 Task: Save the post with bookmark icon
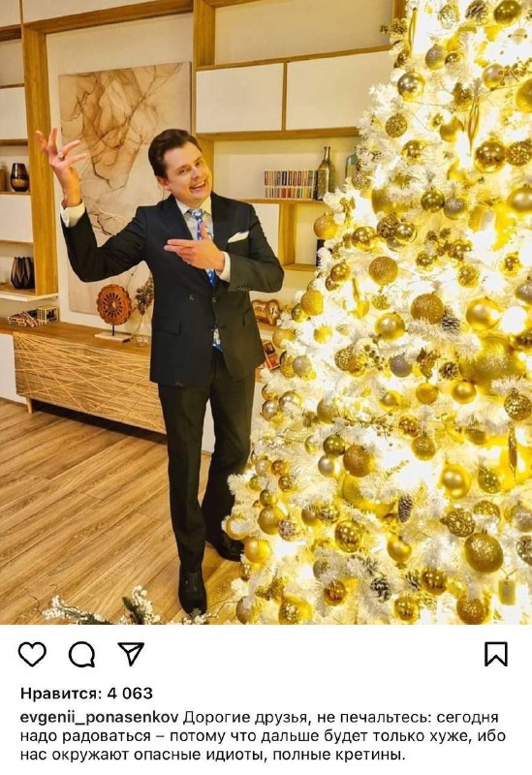[x=495, y=654]
